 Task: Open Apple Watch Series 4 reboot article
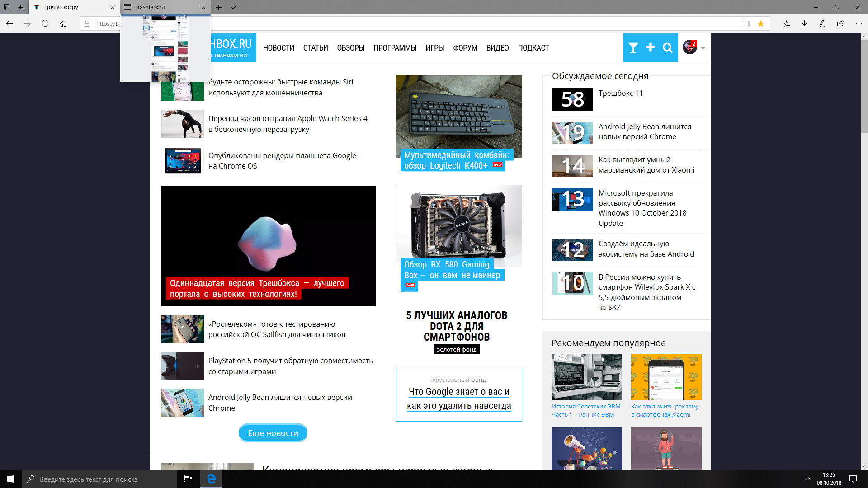coord(288,124)
